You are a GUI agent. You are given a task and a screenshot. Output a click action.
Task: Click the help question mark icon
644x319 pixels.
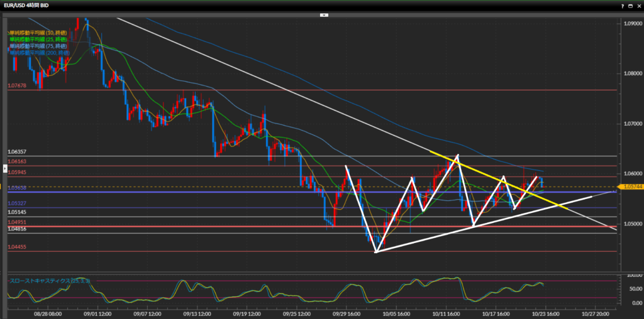[623, 5]
